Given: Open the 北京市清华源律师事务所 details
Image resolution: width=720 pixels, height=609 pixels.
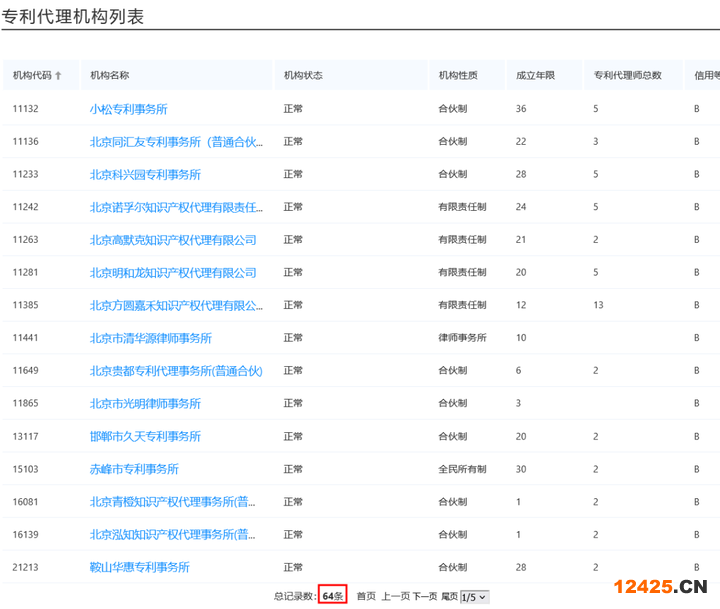Looking at the screenshot, I should coord(151,338).
